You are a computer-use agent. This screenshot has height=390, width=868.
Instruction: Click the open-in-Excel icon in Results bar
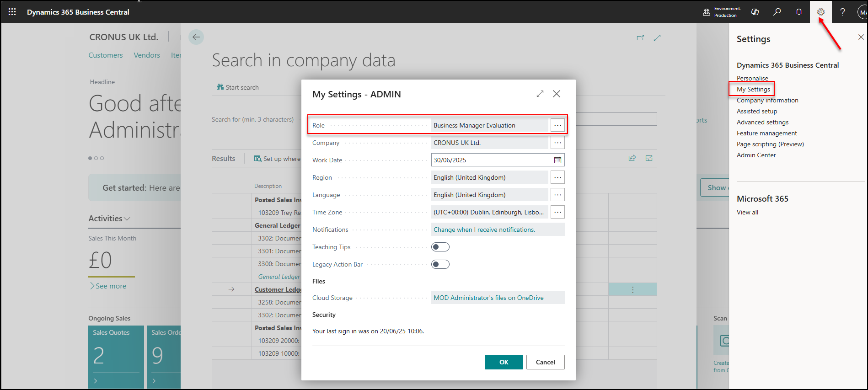click(649, 158)
